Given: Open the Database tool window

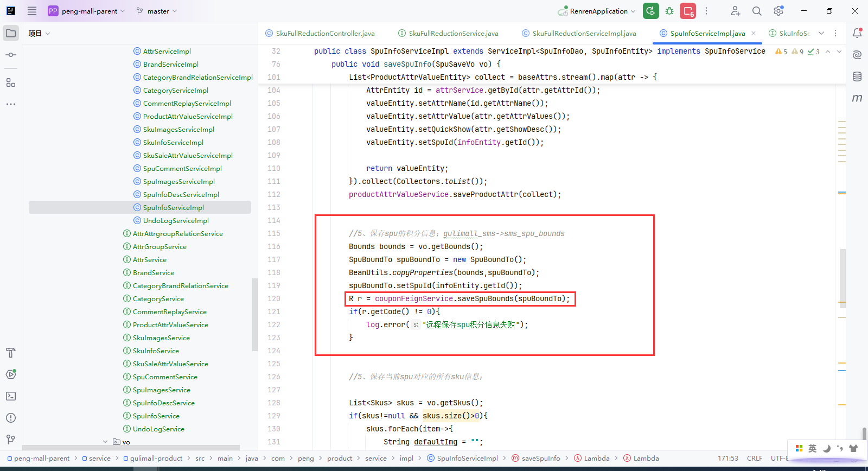Looking at the screenshot, I should pos(857,77).
